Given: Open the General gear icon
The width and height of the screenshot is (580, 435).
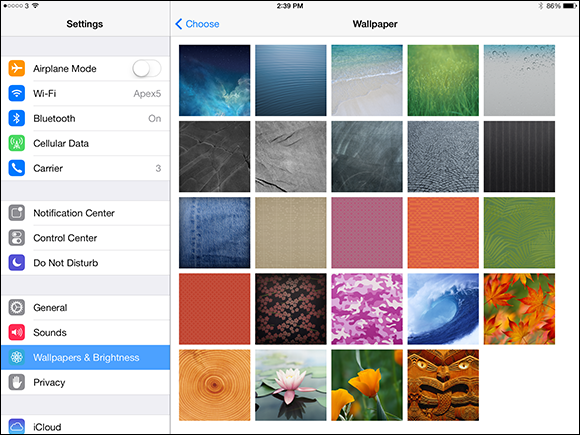Looking at the screenshot, I should [x=17, y=307].
